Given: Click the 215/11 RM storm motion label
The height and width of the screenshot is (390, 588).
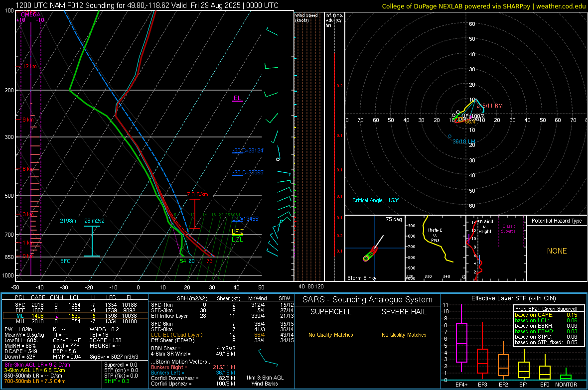Looking at the screenshot, I should (x=489, y=106).
